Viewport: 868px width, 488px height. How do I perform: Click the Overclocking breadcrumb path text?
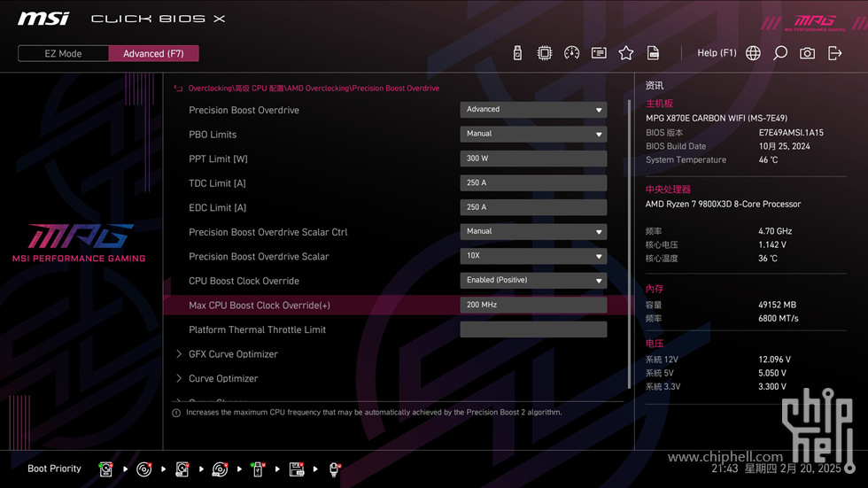tap(314, 89)
